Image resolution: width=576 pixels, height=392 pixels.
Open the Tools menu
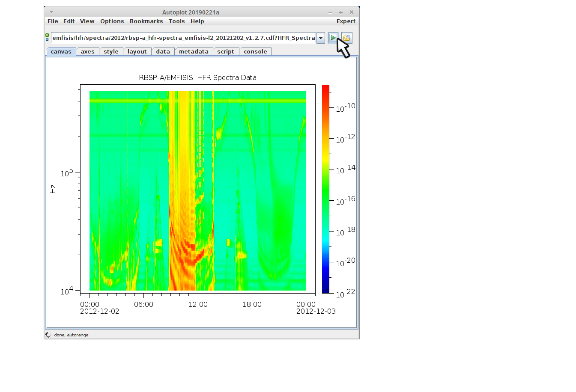pyautogui.click(x=176, y=21)
